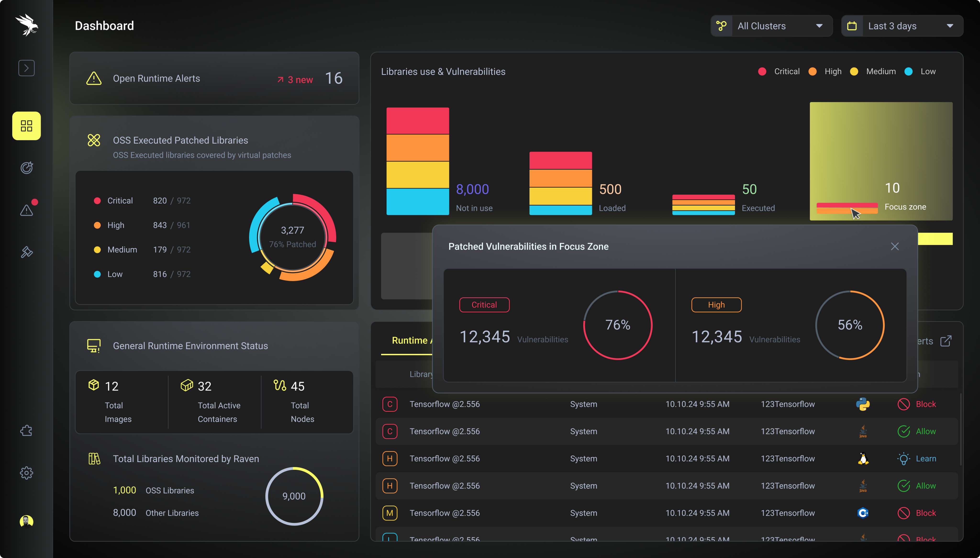The height and width of the screenshot is (558, 980).
Task: Open the puzzle integrations icon in the sidebar
Action: (26, 430)
